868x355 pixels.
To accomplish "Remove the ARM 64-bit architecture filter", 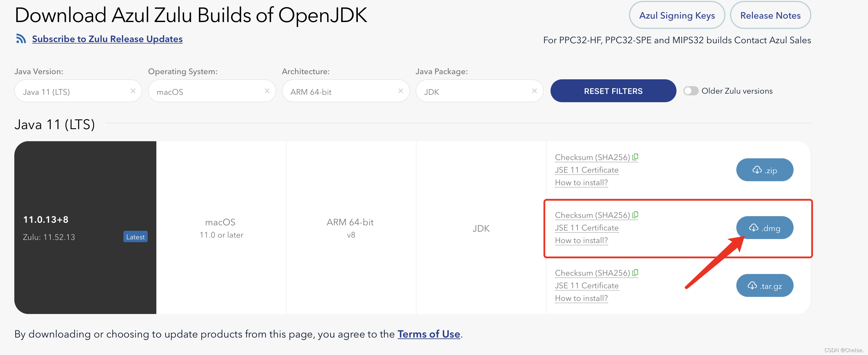I will tap(401, 91).
